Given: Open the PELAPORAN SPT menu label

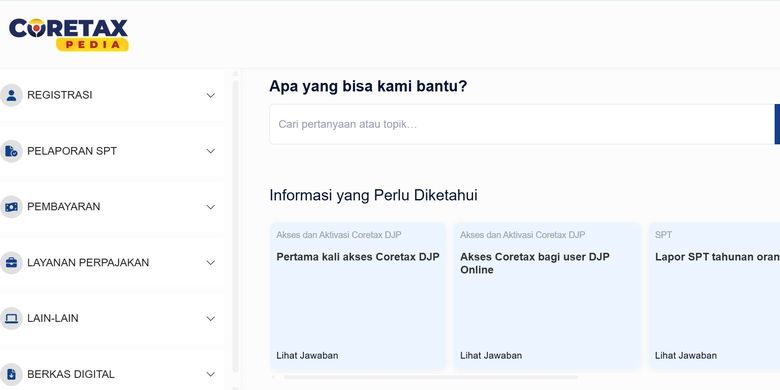Looking at the screenshot, I should (72, 151).
